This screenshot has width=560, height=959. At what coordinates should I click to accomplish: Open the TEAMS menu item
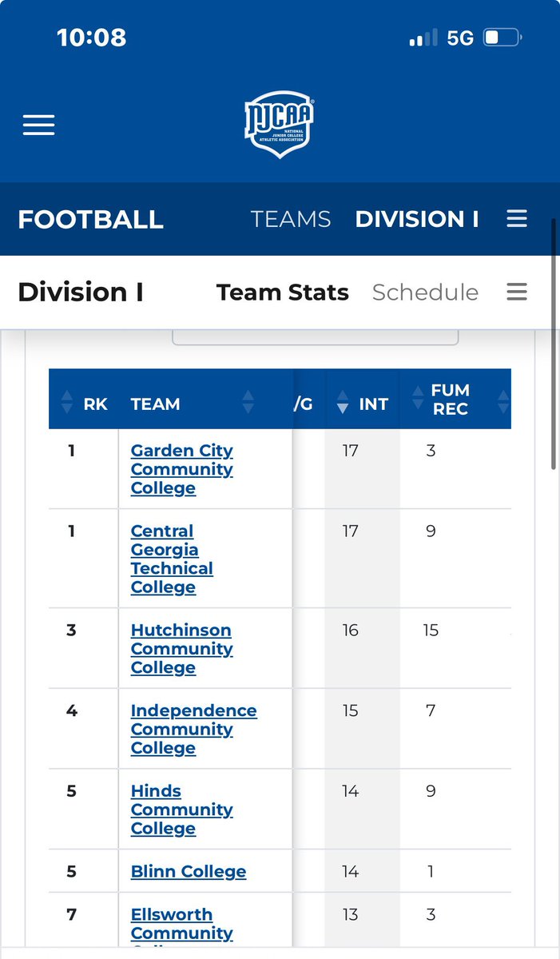click(x=291, y=219)
